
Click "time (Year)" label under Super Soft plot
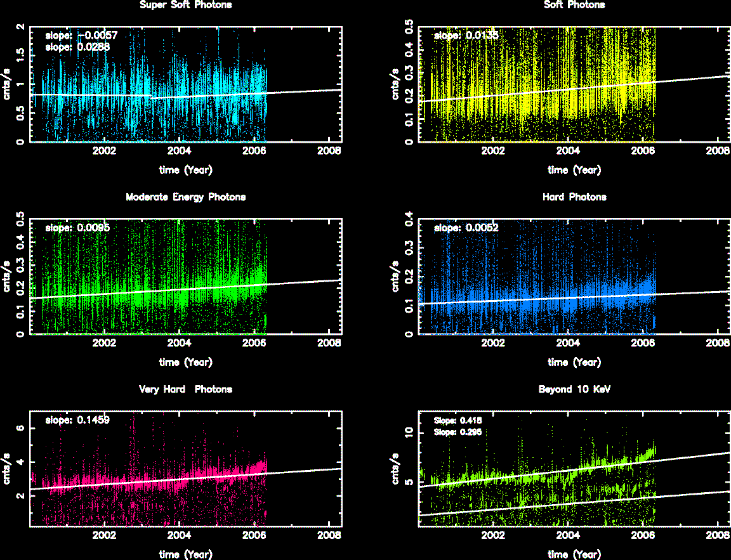(x=185, y=170)
